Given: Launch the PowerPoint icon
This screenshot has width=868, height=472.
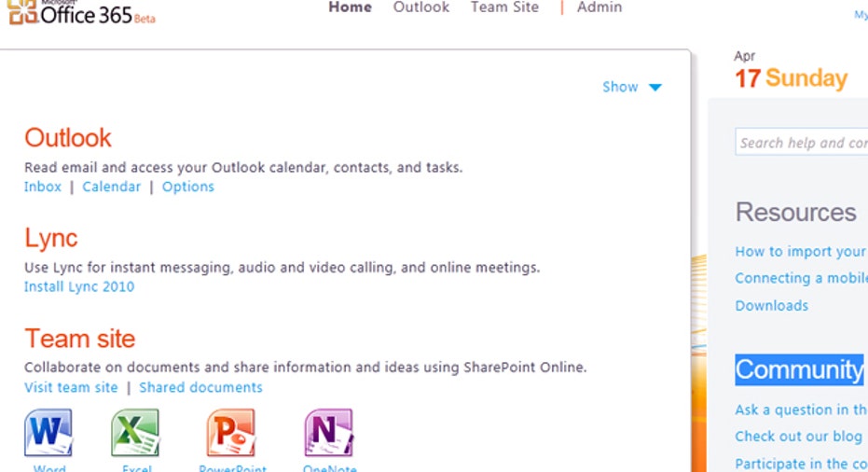Looking at the screenshot, I should click(231, 433).
